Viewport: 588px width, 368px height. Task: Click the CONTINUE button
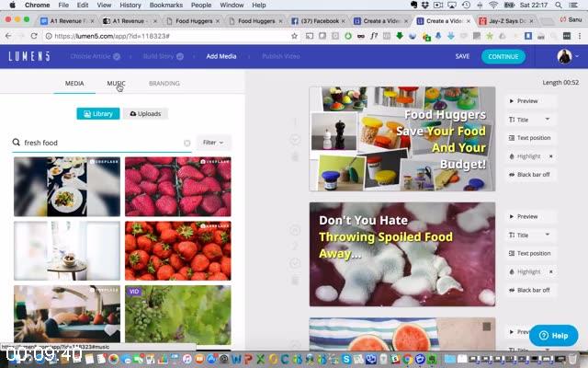click(x=503, y=57)
